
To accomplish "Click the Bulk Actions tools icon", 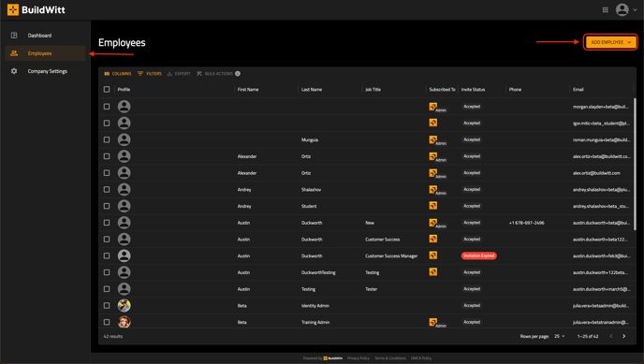I will [199, 74].
